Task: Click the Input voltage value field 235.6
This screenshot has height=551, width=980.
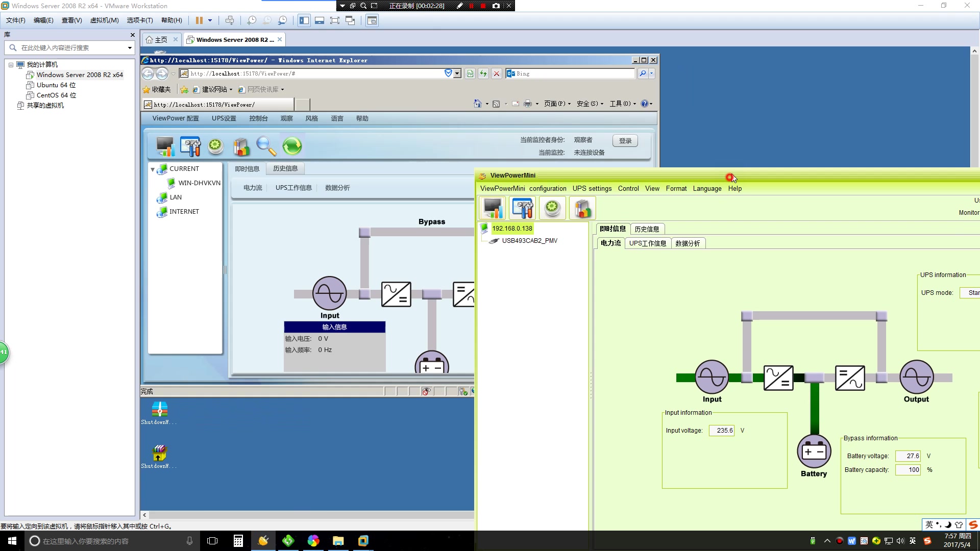Action: (x=722, y=431)
